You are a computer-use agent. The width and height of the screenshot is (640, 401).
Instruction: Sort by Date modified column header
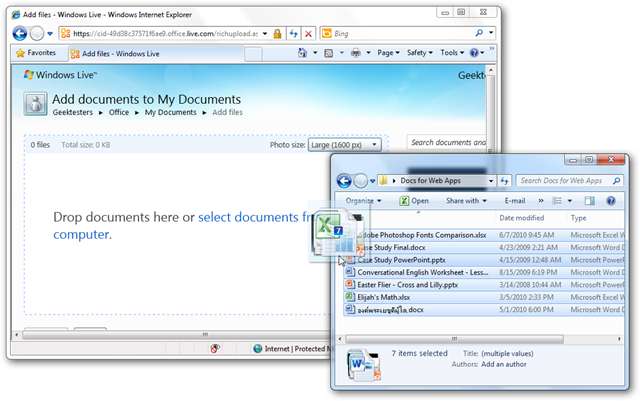point(521,218)
